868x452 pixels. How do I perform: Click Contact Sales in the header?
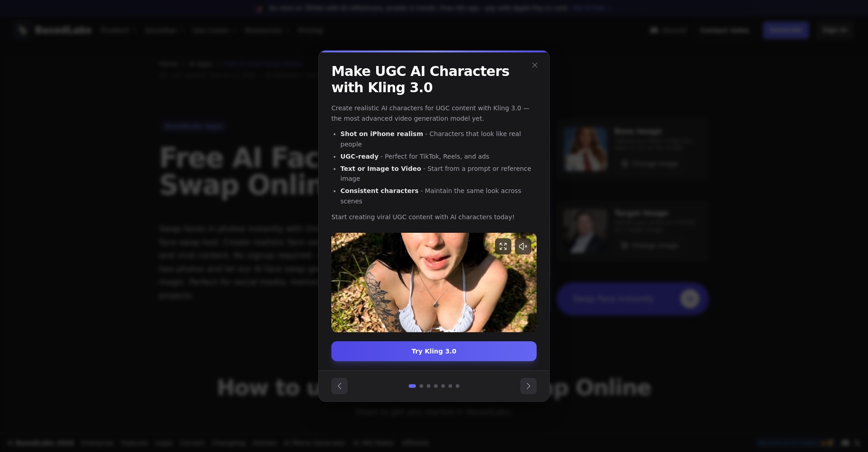pyautogui.click(x=724, y=30)
